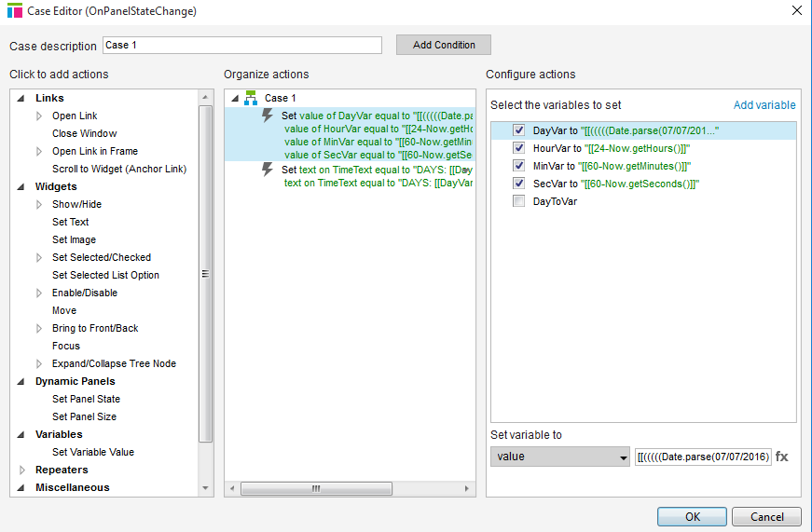Toggle the SecVar checkbox

519,184
